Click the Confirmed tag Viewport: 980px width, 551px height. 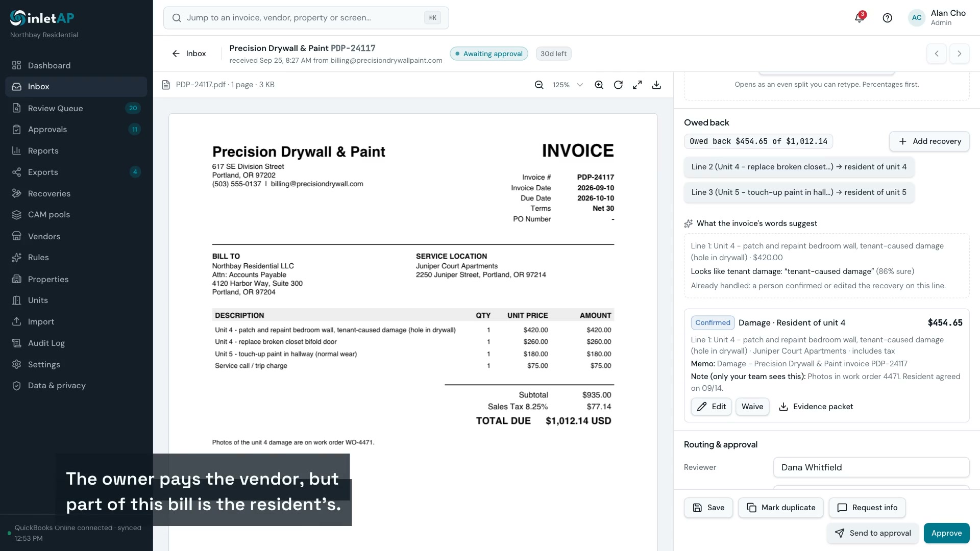pyautogui.click(x=713, y=322)
